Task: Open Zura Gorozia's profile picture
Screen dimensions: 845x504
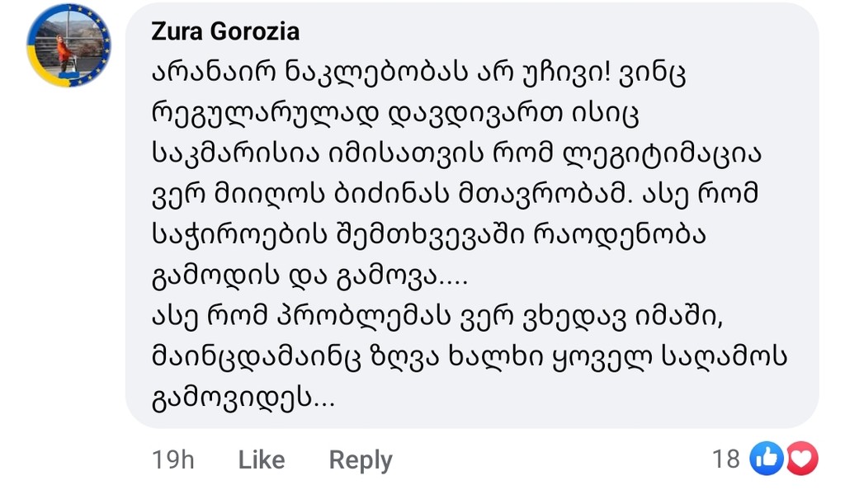Action: [x=68, y=45]
